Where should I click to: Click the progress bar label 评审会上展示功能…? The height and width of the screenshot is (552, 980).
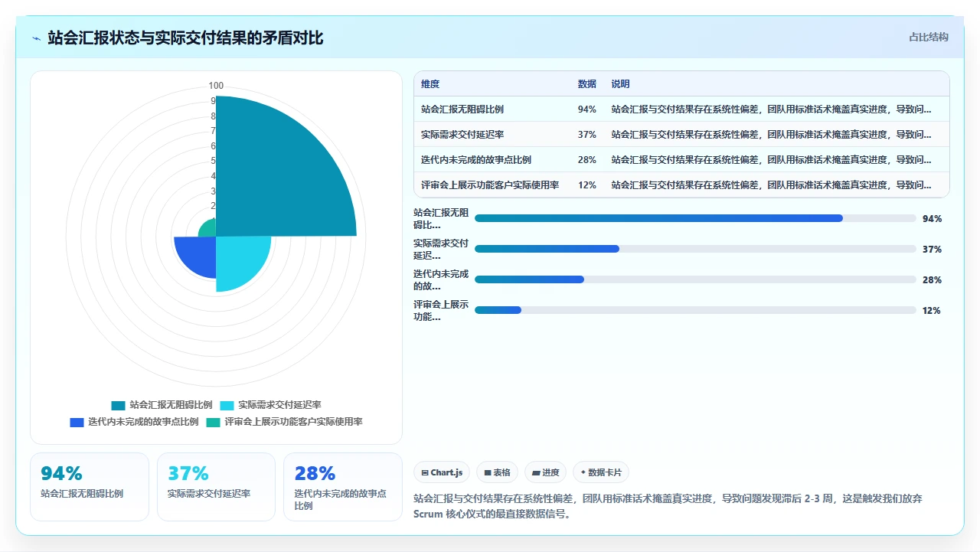[441, 310]
